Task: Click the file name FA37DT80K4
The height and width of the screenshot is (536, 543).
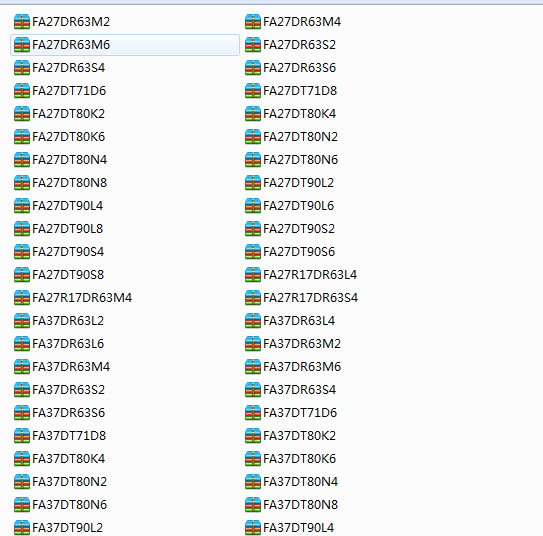Action: (69, 459)
